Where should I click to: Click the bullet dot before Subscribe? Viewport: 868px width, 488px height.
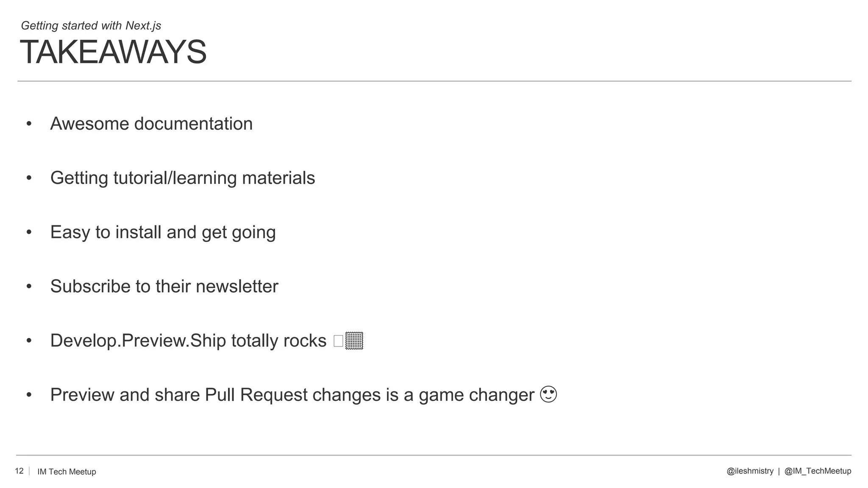pyautogui.click(x=29, y=286)
